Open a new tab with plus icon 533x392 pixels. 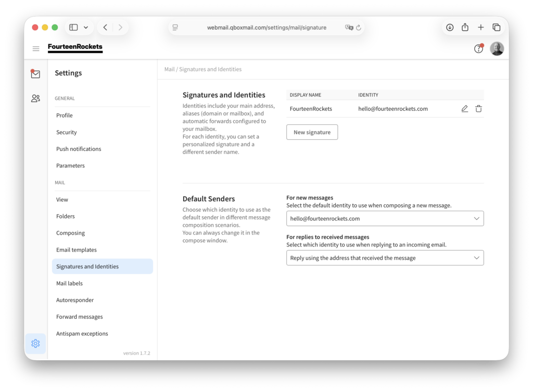(480, 28)
